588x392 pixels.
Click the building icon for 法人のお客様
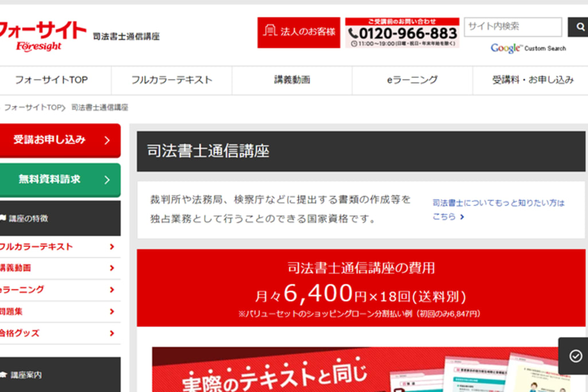pos(269,32)
